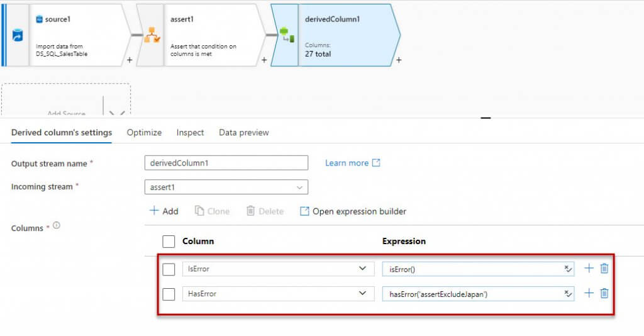Add a column after the IsError row
Image resolution: width=644 pixels, height=336 pixels.
click(589, 269)
